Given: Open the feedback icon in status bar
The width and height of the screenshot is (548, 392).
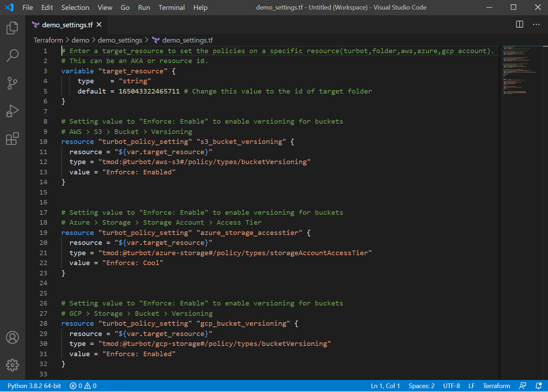Looking at the screenshot, I should [x=523, y=386].
